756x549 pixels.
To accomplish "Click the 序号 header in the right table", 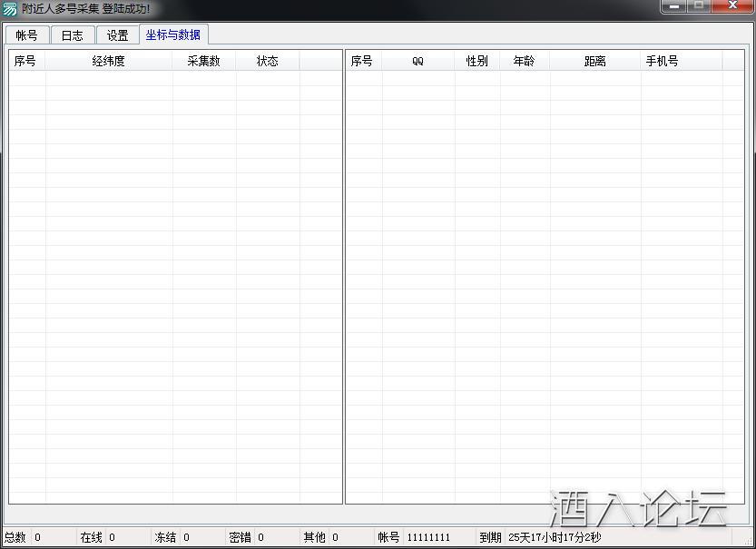I will click(362, 62).
